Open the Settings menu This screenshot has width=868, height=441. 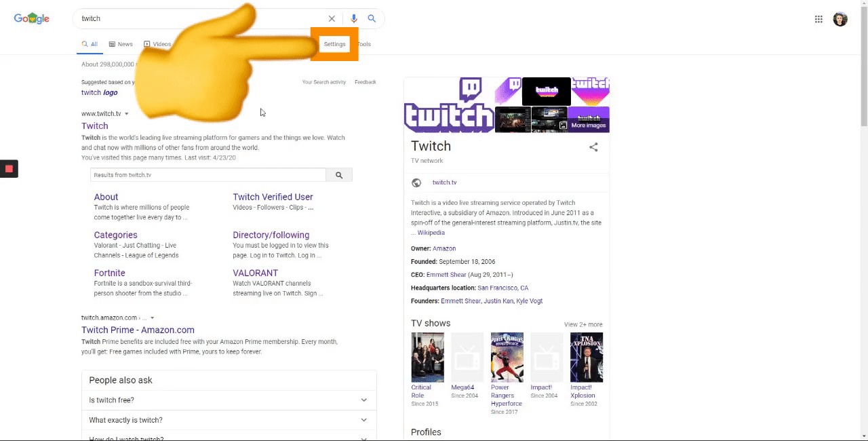334,44
